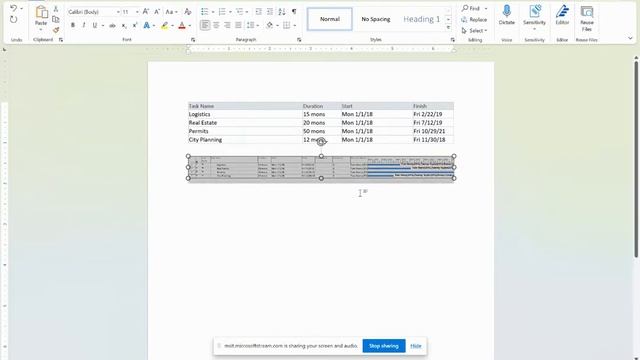
Task: Apply text effects with the blue A
Action: tap(147, 25)
